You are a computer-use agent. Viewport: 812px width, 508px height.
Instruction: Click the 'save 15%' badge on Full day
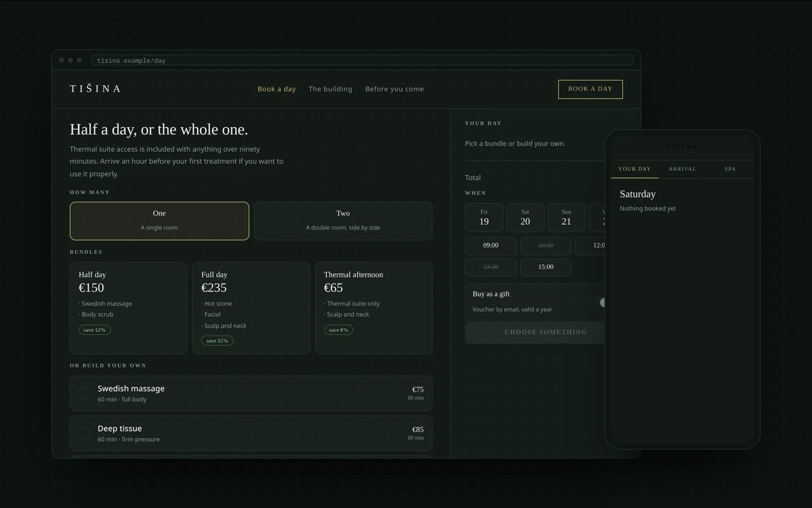[x=217, y=341]
